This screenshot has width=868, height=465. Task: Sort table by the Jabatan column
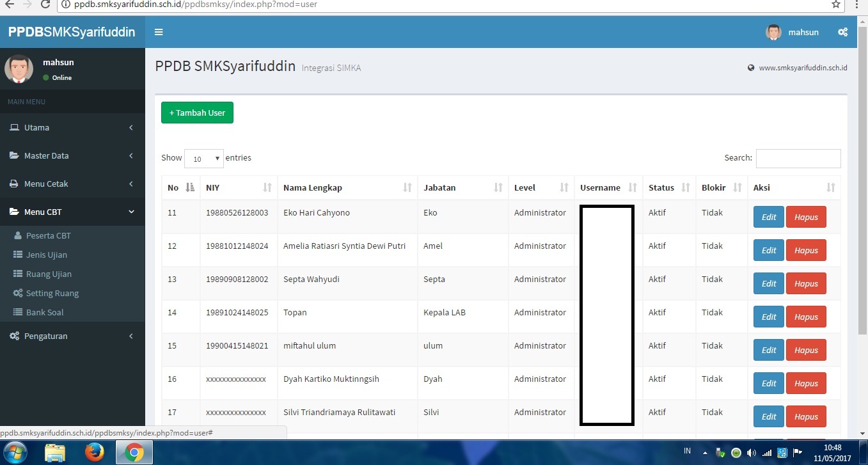point(462,187)
